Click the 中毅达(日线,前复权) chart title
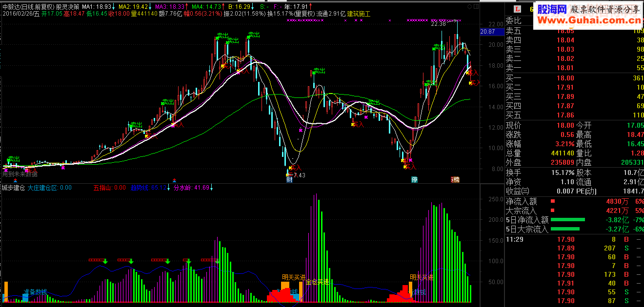Screen dimensions: 644x307 (x=28, y=7)
